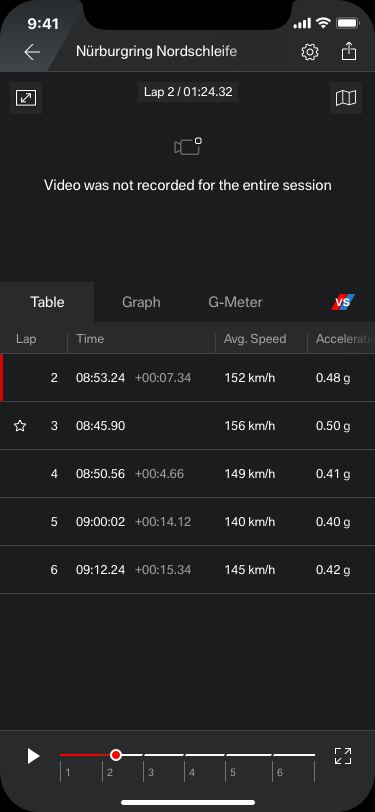Select lap 5 row at 140 km/h
Viewport: 375px width, 812px height.
[x=188, y=521]
